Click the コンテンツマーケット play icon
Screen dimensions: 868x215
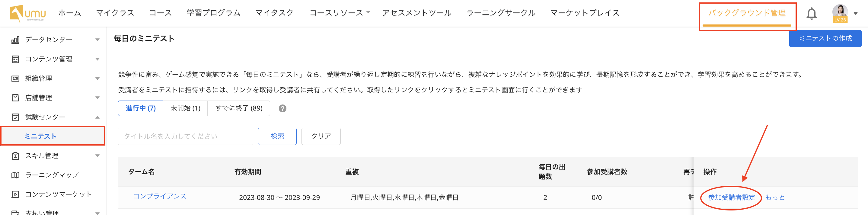[15, 194]
